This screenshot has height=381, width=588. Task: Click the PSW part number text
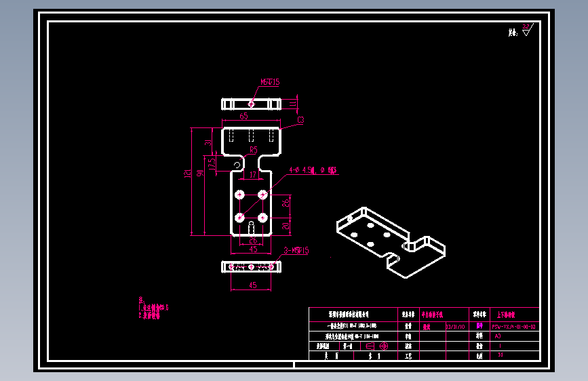tap(514, 327)
